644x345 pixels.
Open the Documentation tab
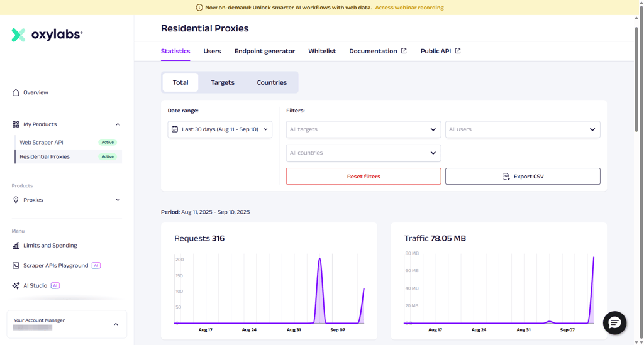click(x=378, y=51)
